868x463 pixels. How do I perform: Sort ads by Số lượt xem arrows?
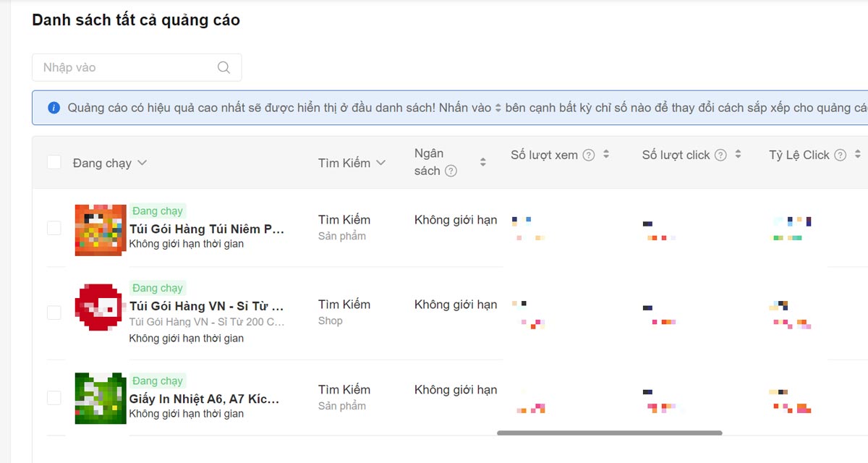606,155
